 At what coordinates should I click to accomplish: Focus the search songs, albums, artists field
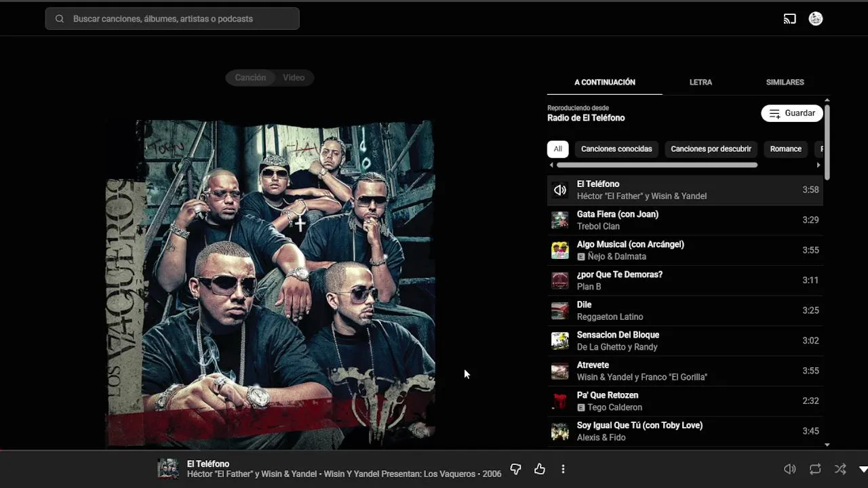172,19
